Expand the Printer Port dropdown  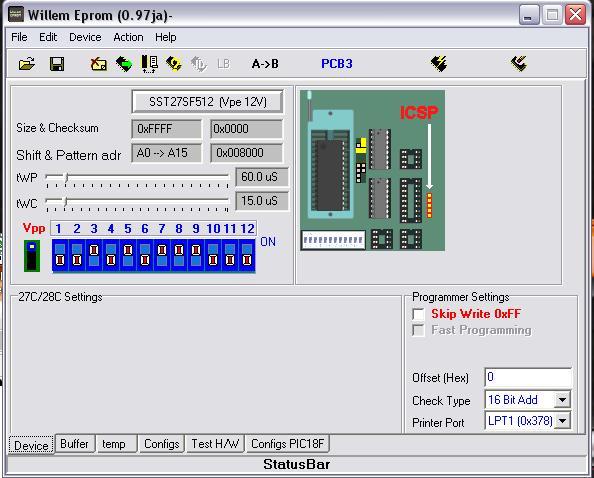point(563,421)
